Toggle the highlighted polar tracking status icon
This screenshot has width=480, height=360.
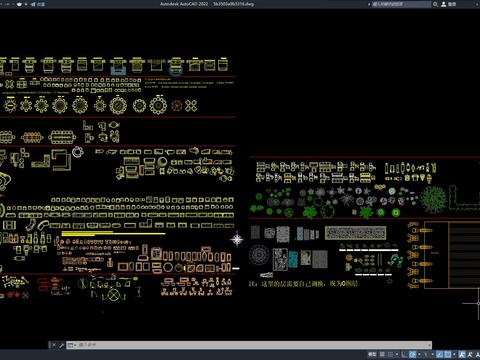(412, 354)
